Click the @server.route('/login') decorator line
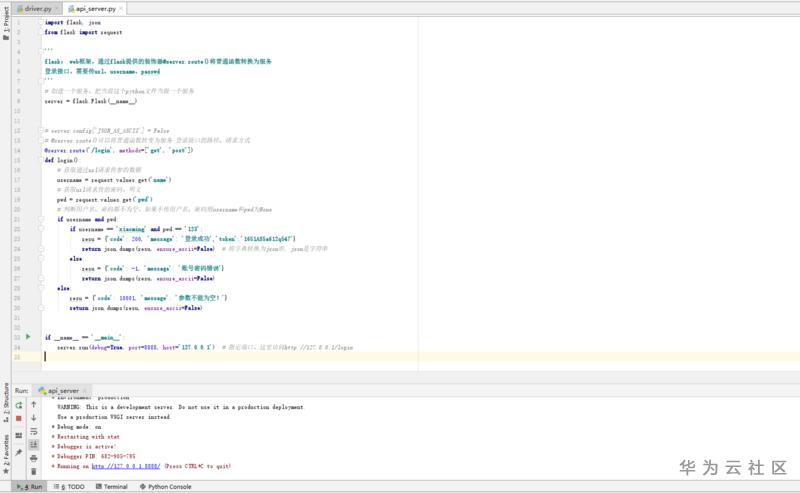Screen dimensions: 800x493 118,151
